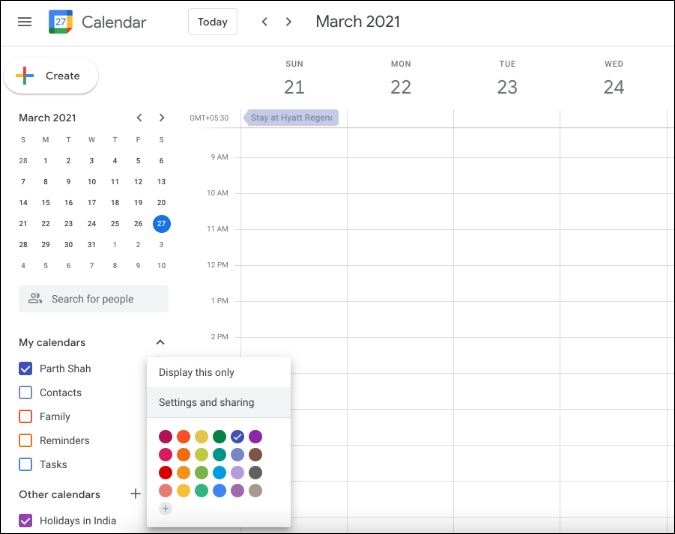Select Wednesday 24 column header
Screen dimensions: 675x534
tap(614, 79)
